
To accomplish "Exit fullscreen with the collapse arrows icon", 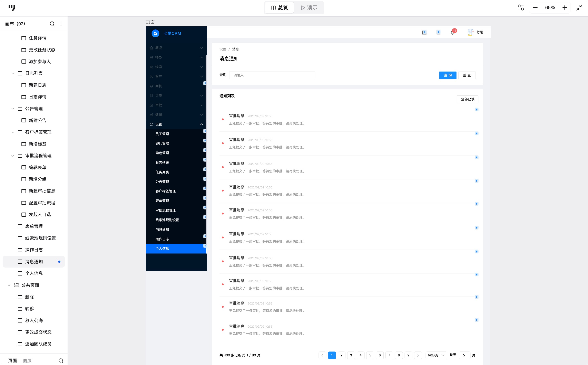I will pos(579,8).
